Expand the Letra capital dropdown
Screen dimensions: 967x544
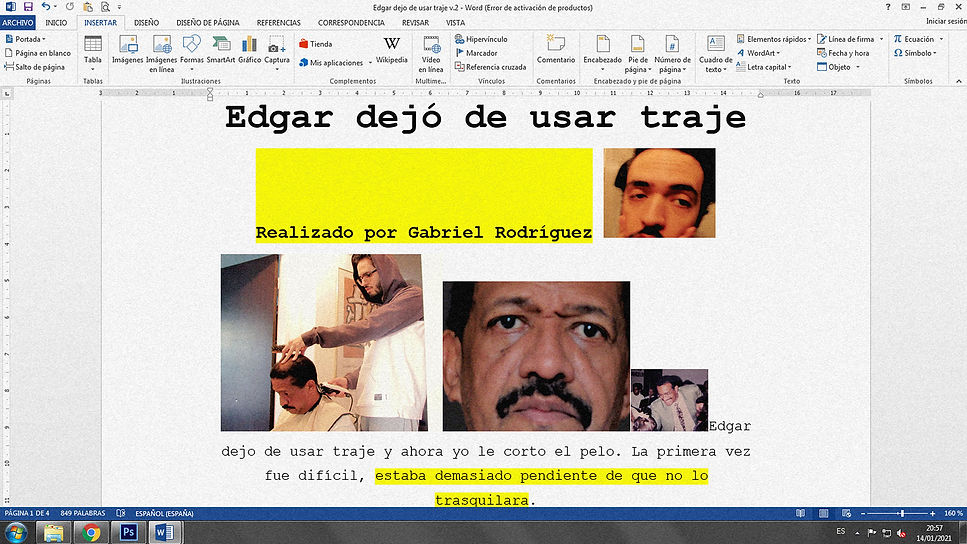pos(763,67)
